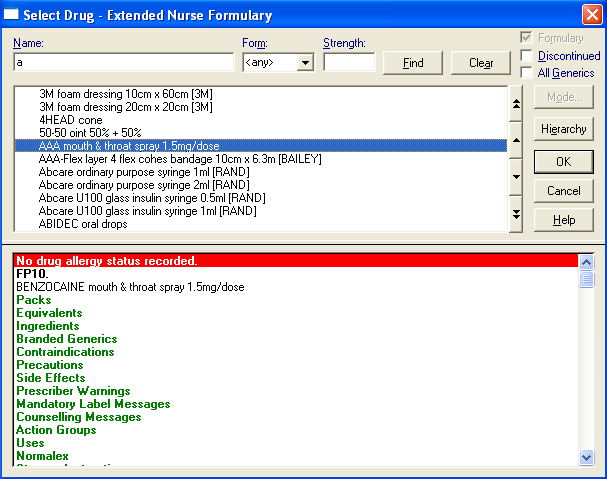Click into the Strength input field
The height and width of the screenshot is (479, 607).
pos(348,63)
